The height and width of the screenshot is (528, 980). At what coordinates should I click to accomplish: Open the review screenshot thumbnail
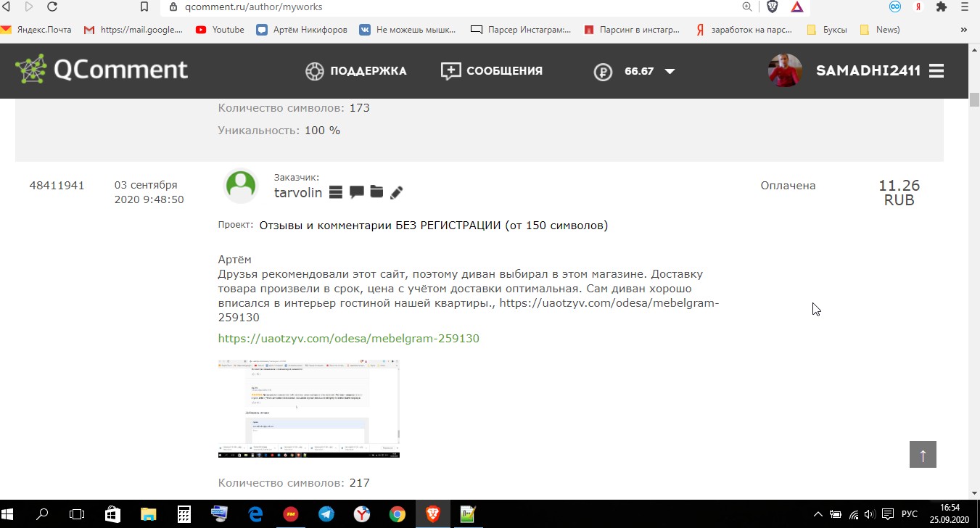(x=308, y=408)
